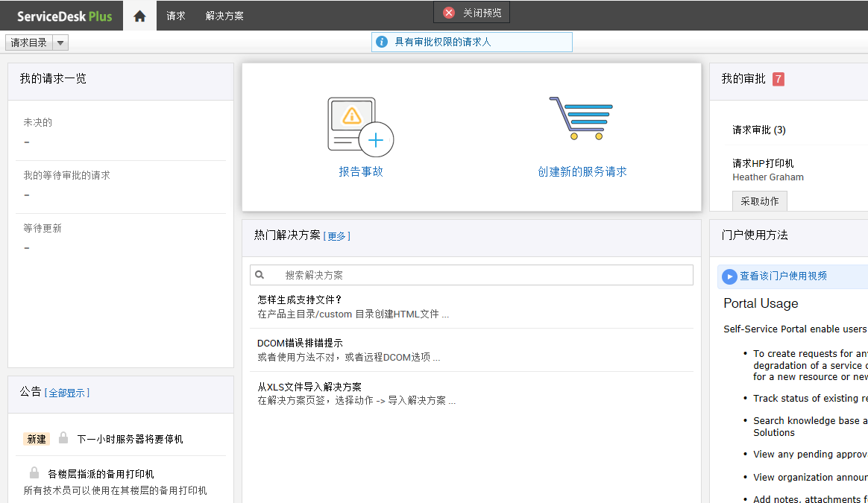Show all announcements via 全部显示 link
868x503 pixels.
pyautogui.click(x=67, y=393)
